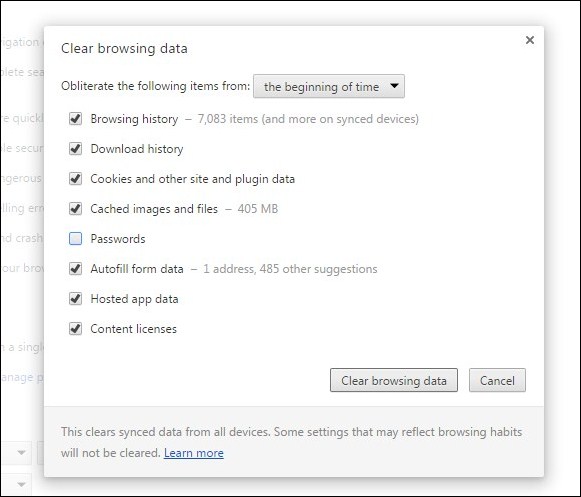Click the lowest background dropdown arrow
Viewport: 581px width, 497px height.
pos(21,484)
